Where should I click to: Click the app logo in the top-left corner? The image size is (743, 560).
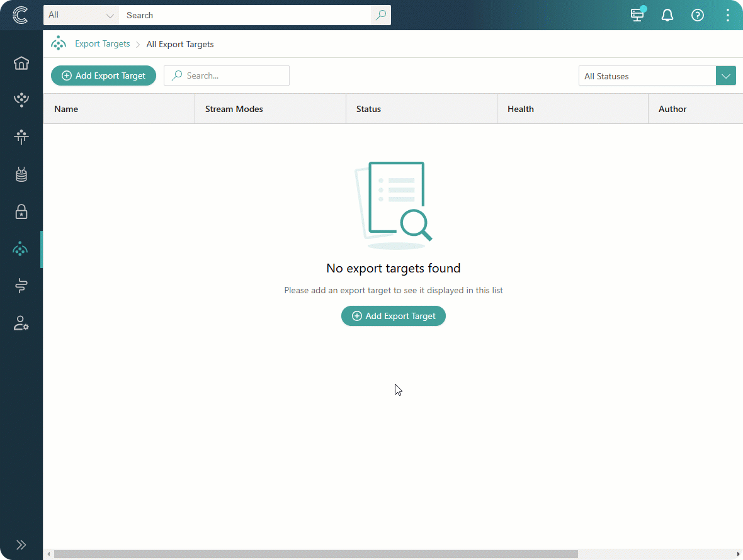(x=21, y=15)
